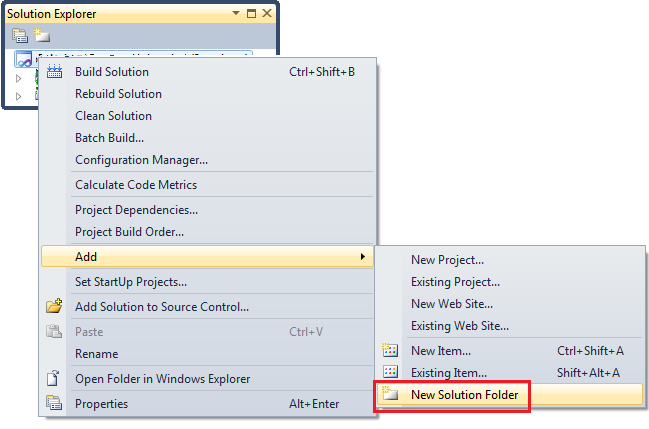Select Calculate Code Metrics
The height and width of the screenshot is (429, 649).
136,185
